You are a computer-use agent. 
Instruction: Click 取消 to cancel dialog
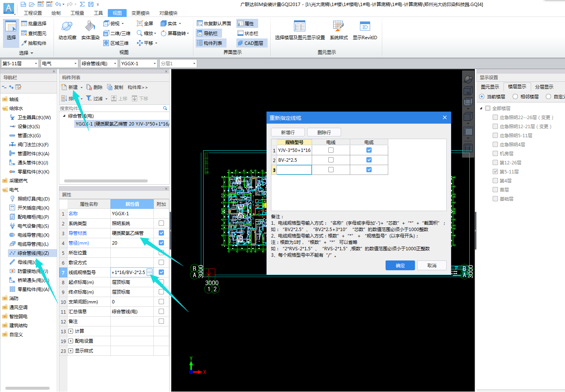432,265
